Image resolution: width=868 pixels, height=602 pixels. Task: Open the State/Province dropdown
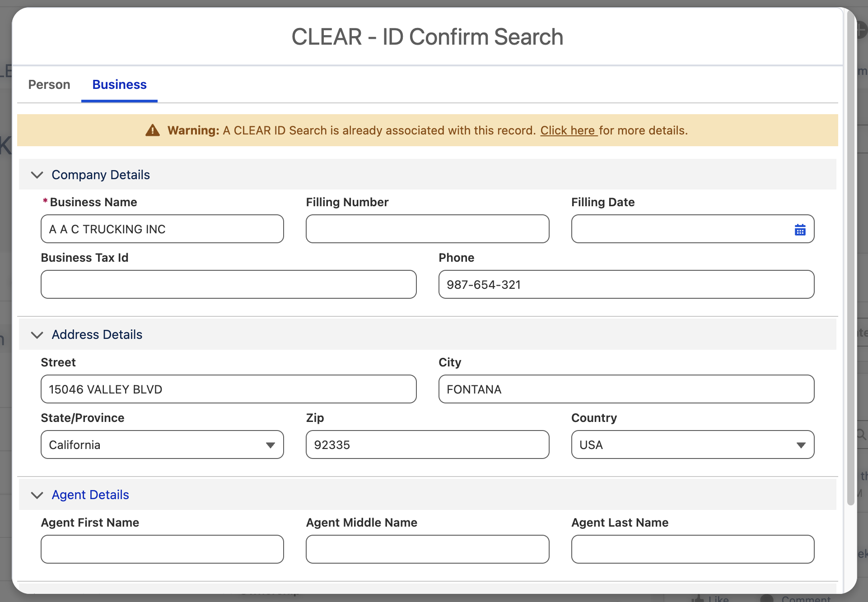click(x=162, y=445)
